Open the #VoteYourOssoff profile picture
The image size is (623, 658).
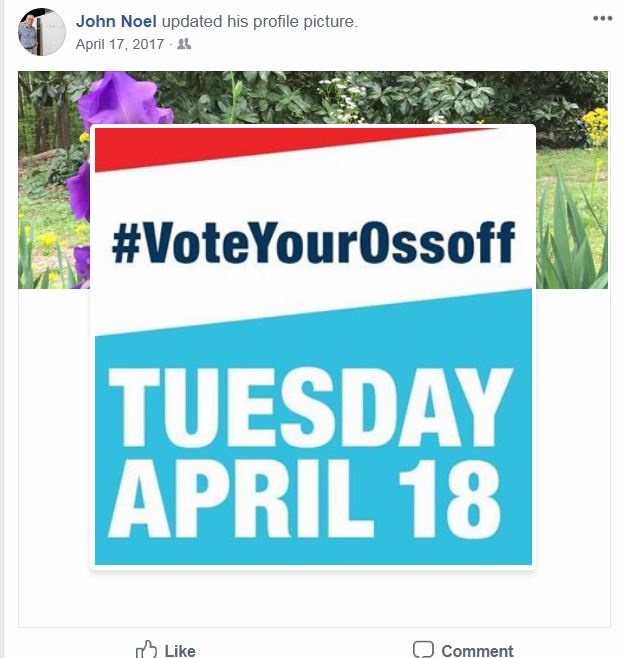[x=313, y=347]
